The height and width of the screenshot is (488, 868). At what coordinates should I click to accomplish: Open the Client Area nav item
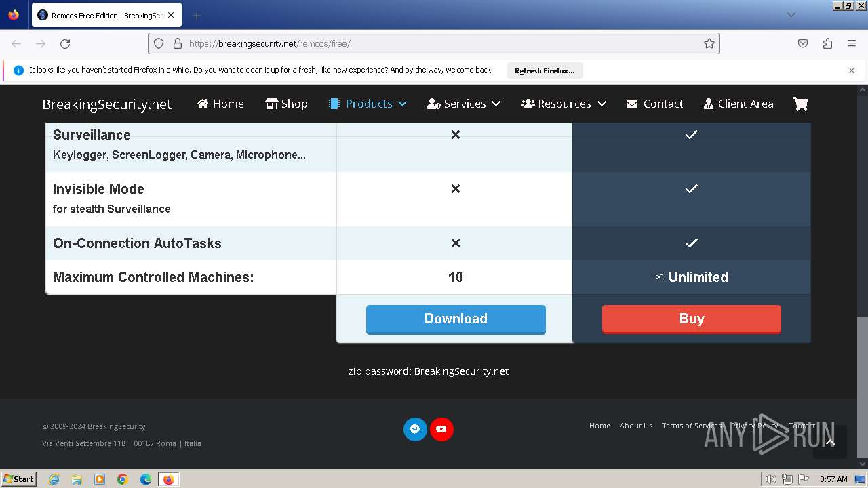point(738,104)
